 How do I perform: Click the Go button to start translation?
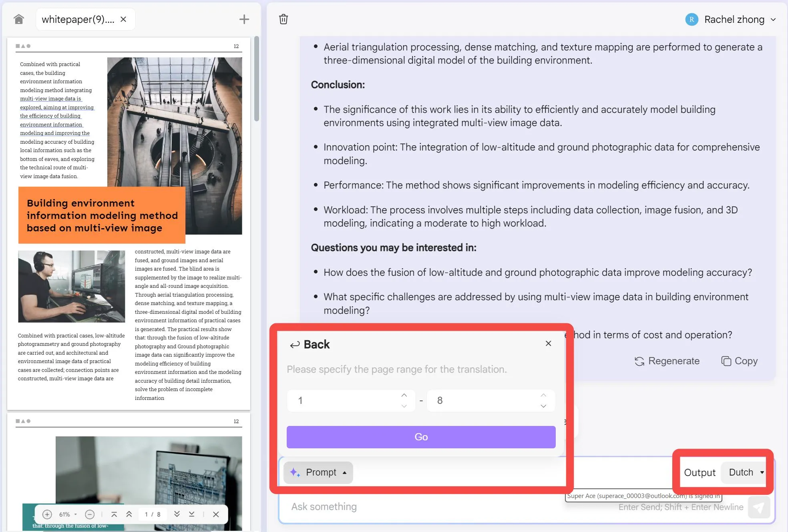[x=422, y=437]
